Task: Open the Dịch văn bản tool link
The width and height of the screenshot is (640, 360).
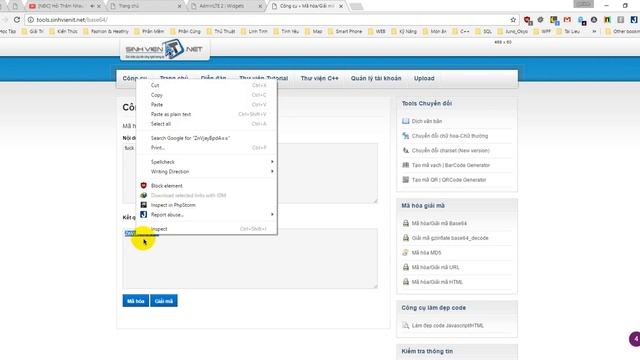Action: tap(427, 121)
